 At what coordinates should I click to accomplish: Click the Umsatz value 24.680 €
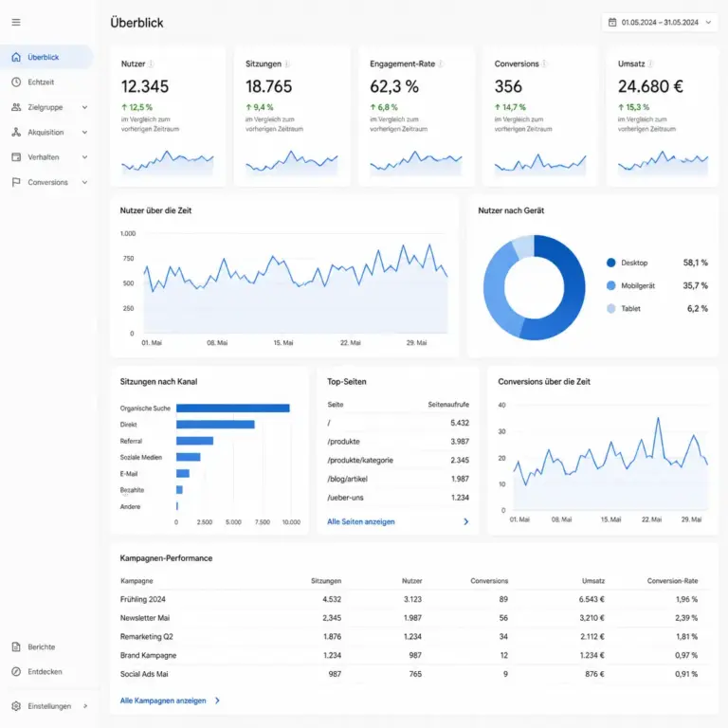coord(650,86)
